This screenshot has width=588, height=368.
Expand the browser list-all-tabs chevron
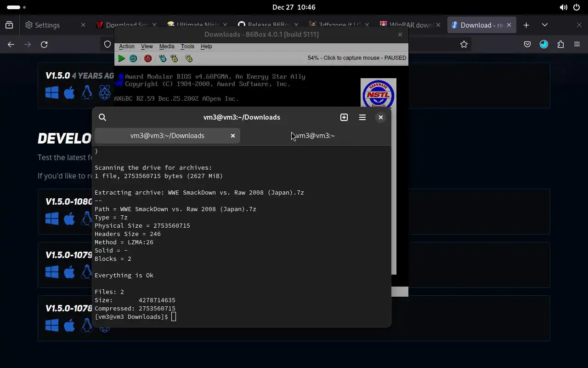[x=545, y=25]
